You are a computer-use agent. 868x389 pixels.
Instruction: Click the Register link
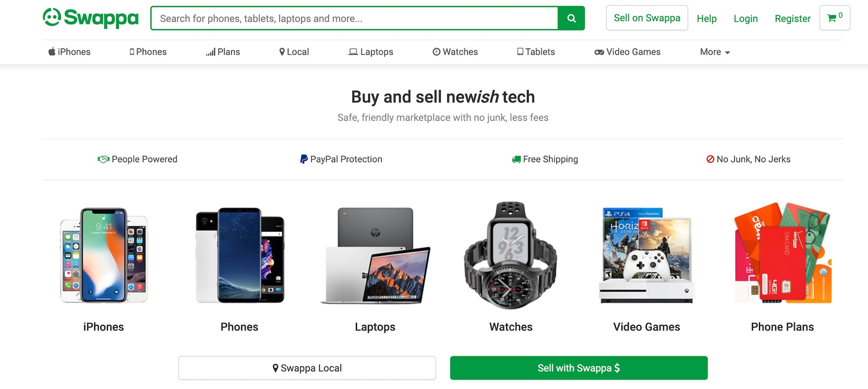[x=792, y=19]
